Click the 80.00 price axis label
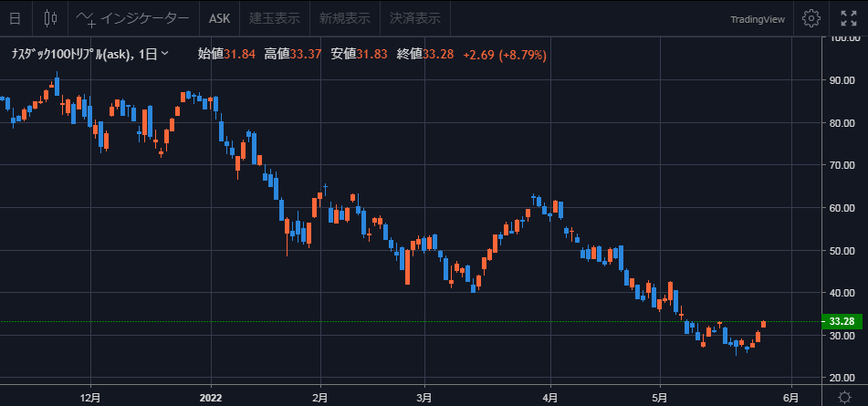 pos(842,123)
